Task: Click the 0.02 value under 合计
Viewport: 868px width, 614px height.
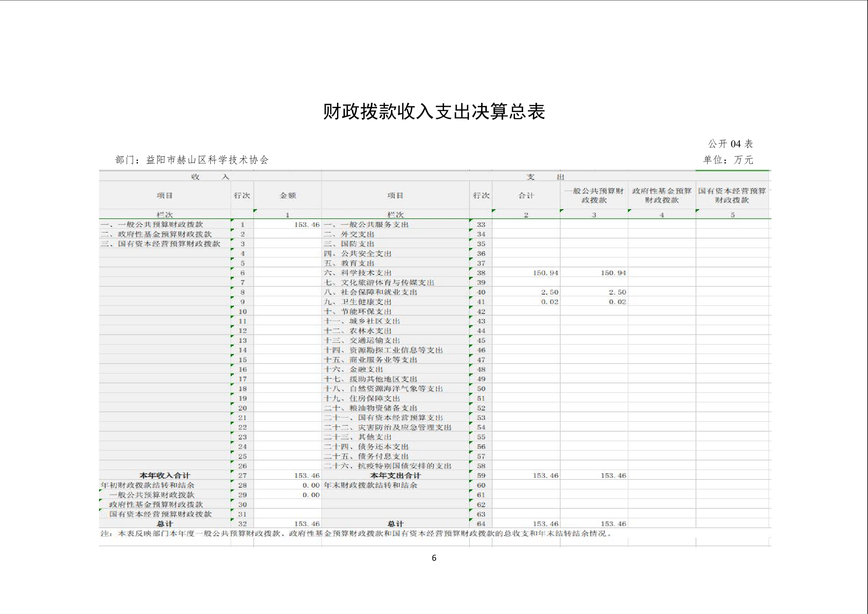Action: (550, 302)
